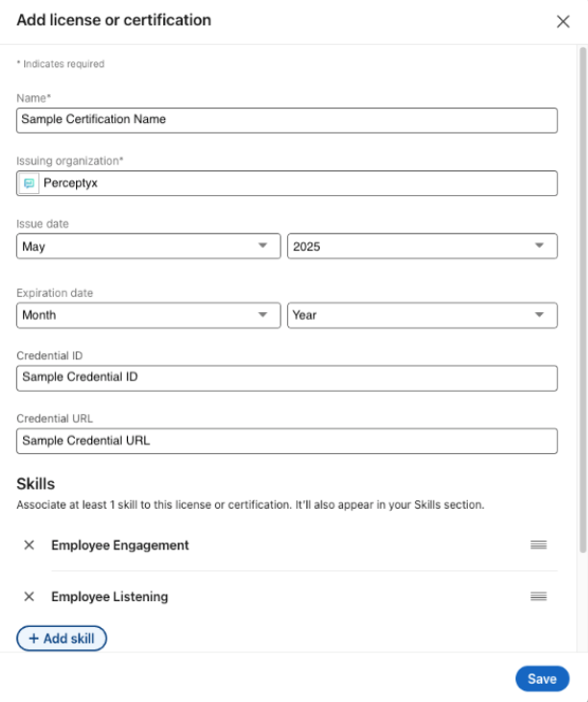588x702 pixels.
Task: Click the Skills section heading
Action: pos(36,484)
